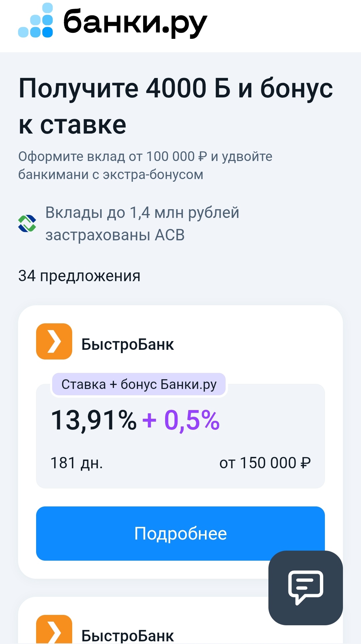Tap the 'Оформите вклад от 100 000 ₽' subtitle
Screen dimensions: 361x644
tap(145, 157)
